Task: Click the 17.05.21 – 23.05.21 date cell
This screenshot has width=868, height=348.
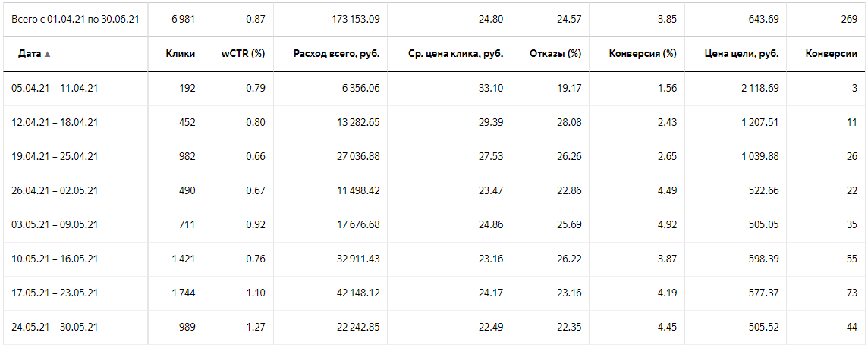Action: [x=55, y=293]
